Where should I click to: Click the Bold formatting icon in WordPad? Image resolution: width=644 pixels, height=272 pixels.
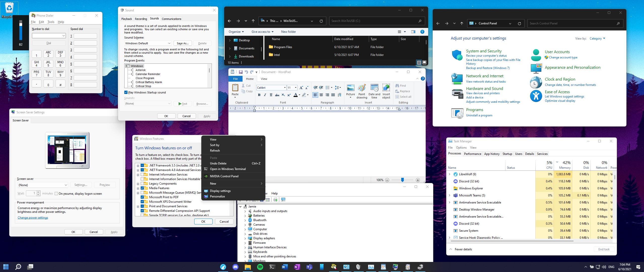(x=259, y=95)
